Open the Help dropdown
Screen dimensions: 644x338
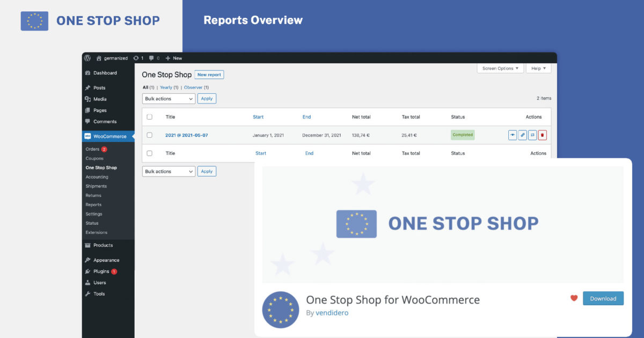[538, 68]
